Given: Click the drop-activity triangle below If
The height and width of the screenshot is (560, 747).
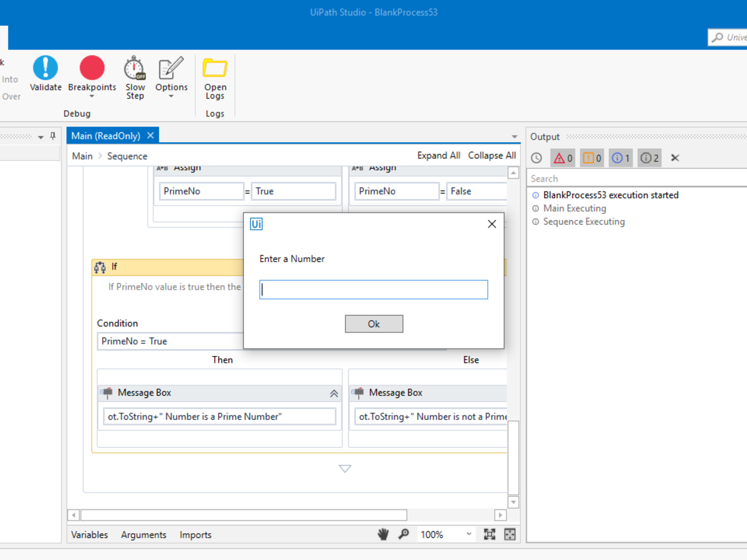Looking at the screenshot, I should [x=345, y=468].
